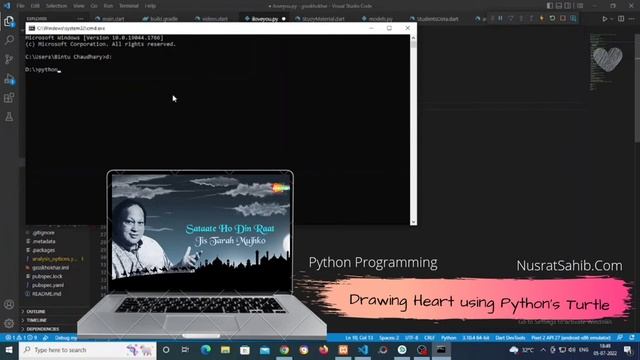Image resolution: width=640 pixels, height=360 pixels.
Task: Expand the OUTLINE section
Action: point(36,311)
